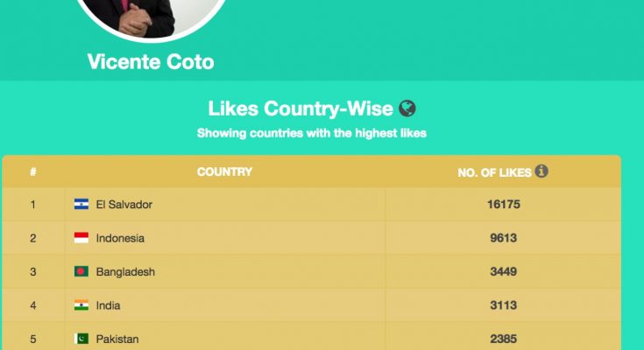Screen dimensions: 644x350
Task: Click the # rank column header
Action: pos(33,171)
